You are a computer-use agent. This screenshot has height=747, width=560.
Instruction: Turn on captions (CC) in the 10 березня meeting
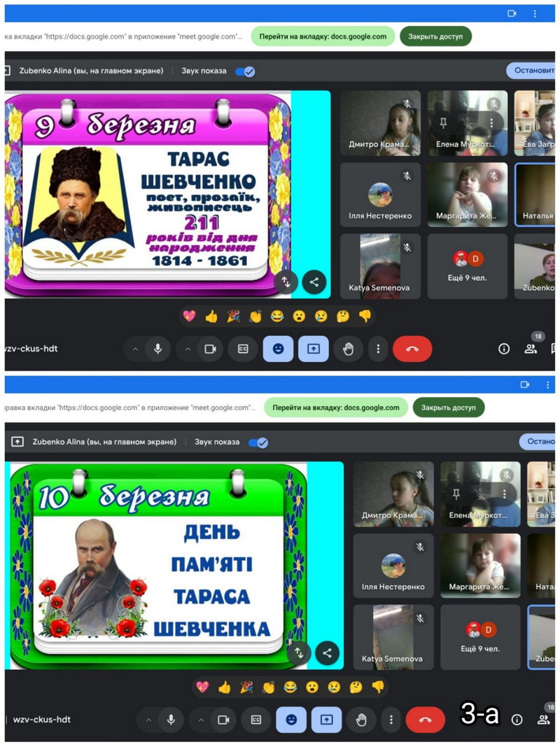pos(256,719)
